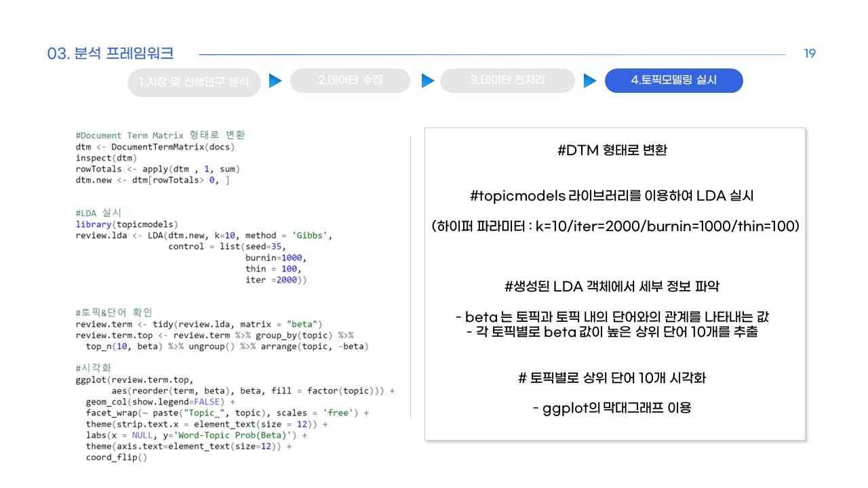Select the '2.데이터 수집' step

tap(350, 80)
